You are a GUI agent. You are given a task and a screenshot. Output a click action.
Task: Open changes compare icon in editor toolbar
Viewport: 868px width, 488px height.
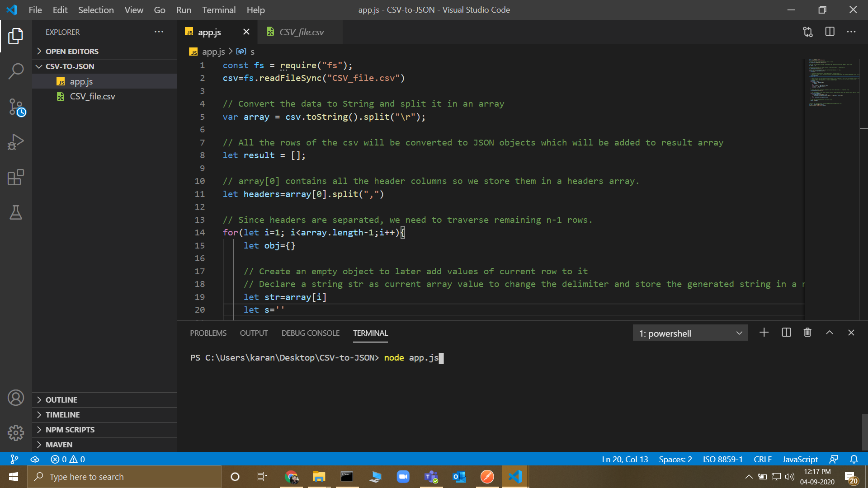808,32
